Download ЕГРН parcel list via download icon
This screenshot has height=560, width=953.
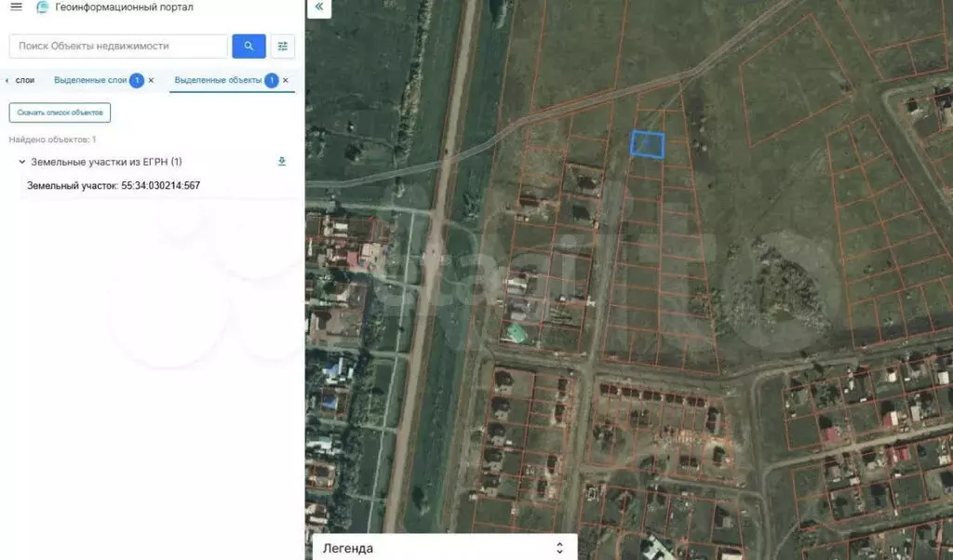click(281, 161)
